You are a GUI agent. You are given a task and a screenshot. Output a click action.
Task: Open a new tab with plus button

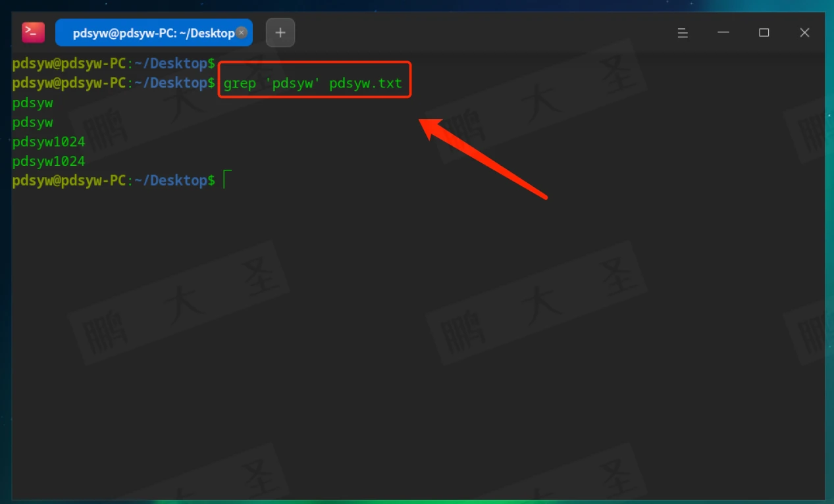point(280,32)
